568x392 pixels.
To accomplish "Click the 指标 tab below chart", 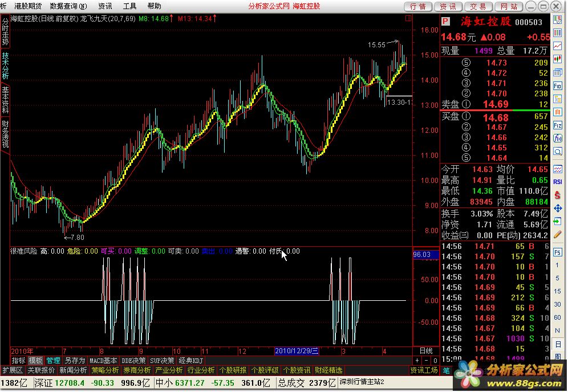I will pyautogui.click(x=18, y=361).
